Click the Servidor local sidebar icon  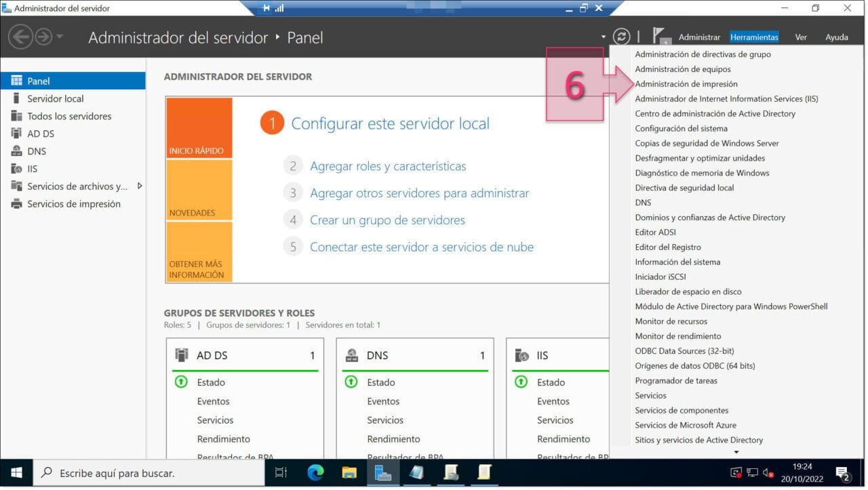pyautogui.click(x=16, y=98)
